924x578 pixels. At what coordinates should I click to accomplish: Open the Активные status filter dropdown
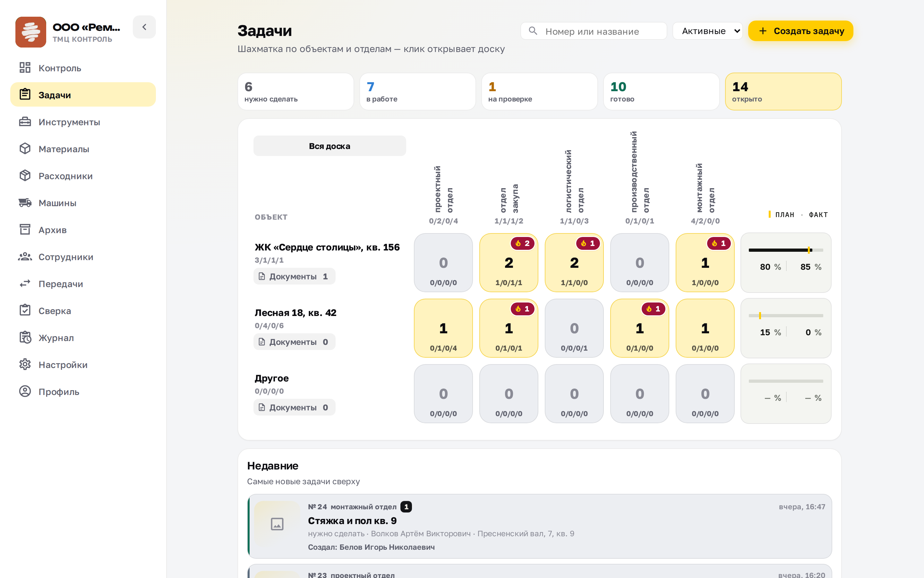707,31
